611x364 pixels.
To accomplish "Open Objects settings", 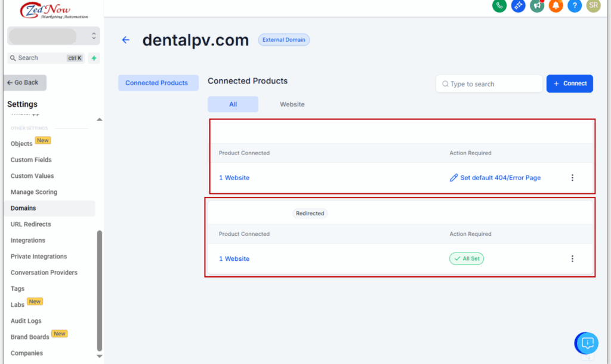I will (21, 144).
